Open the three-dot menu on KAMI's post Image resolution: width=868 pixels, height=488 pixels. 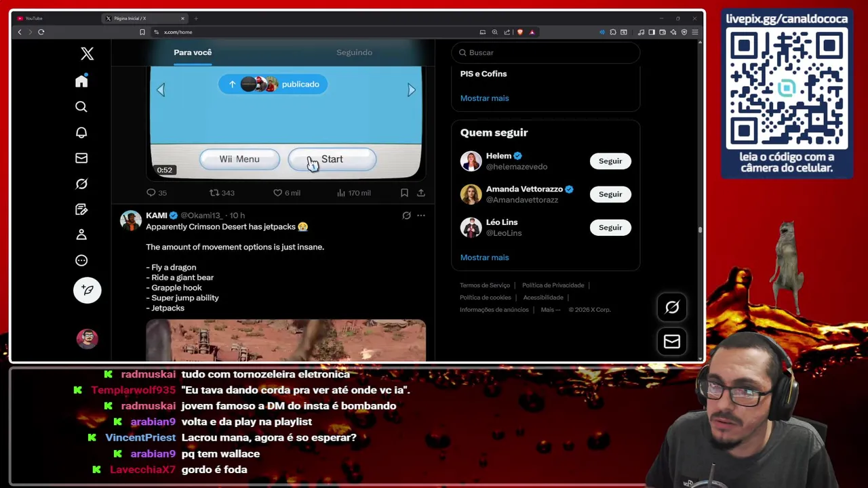(x=421, y=216)
